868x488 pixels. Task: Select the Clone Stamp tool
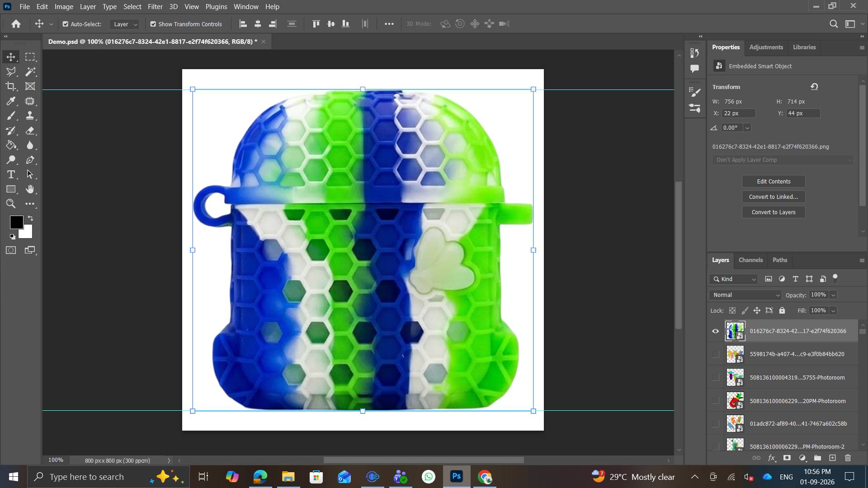(x=30, y=116)
